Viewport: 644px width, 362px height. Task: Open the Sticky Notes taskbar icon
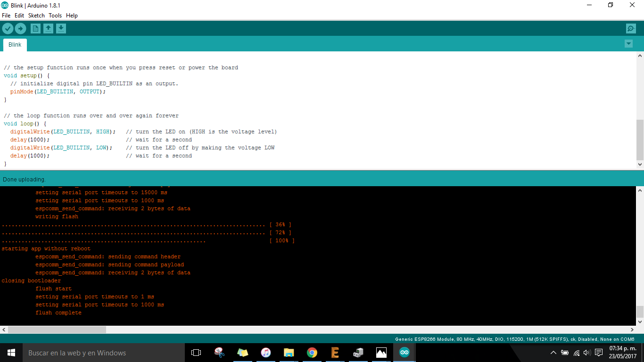click(242, 353)
